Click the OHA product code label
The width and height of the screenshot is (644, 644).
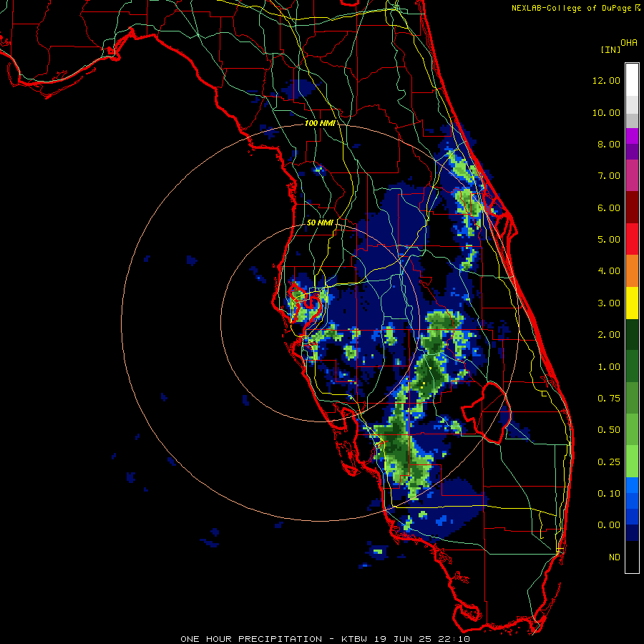pyautogui.click(x=629, y=43)
